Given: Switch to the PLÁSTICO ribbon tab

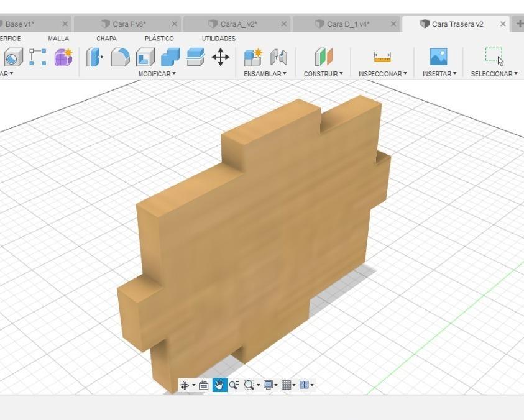Looking at the screenshot, I should pyautogui.click(x=159, y=39).
